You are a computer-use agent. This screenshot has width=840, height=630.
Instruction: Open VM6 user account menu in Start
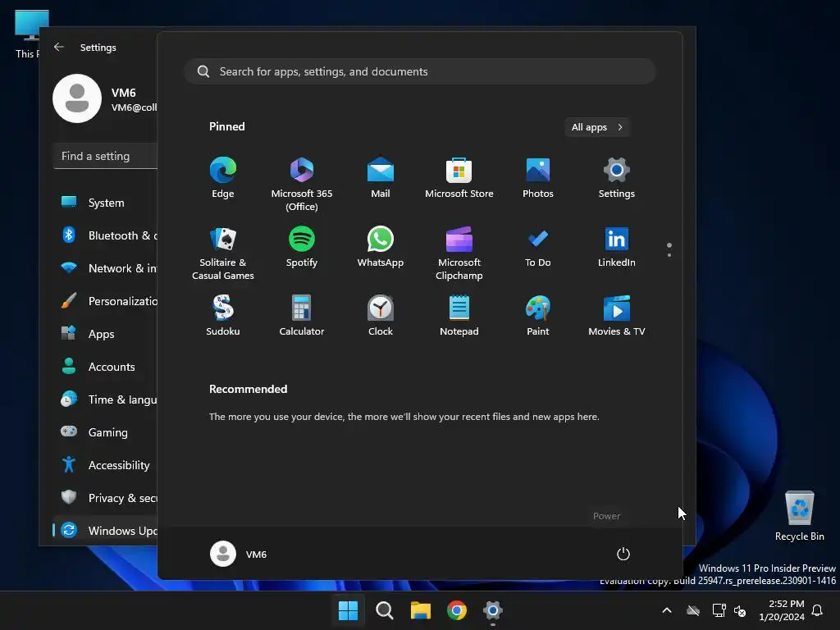[239, 554]
